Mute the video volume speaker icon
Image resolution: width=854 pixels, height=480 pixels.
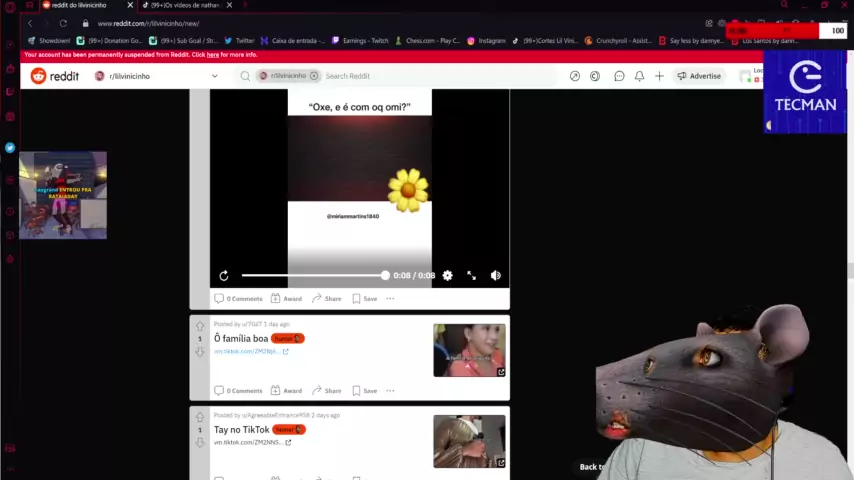pos(496,276)
